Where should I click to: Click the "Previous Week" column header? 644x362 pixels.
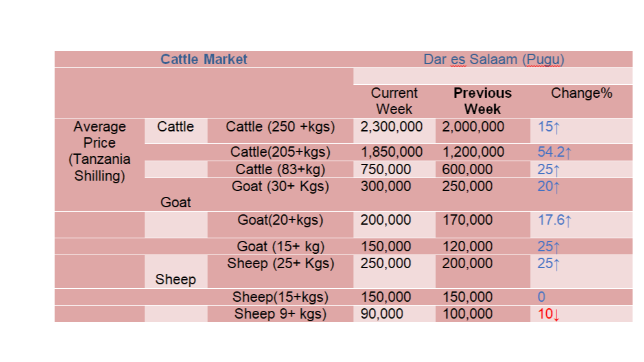pyautogui.click(x=482, y=101)
